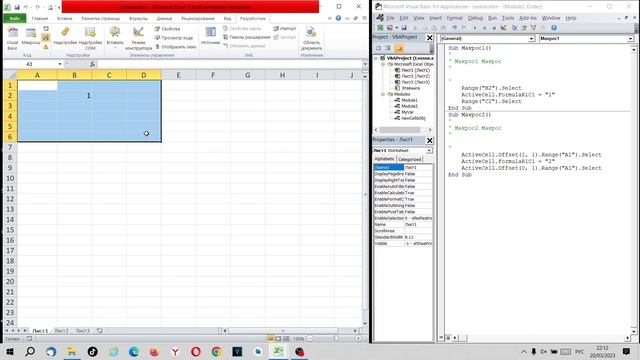This screenshot has width=640, height=360.
Task: Click the Excel horizontal scrollbar
Action: tap(283, 331)
